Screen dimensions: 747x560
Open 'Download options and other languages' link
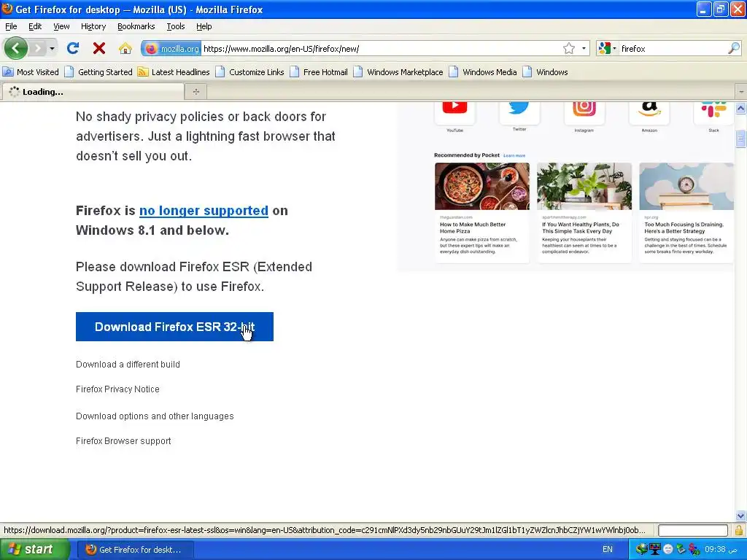click(155, 416)
